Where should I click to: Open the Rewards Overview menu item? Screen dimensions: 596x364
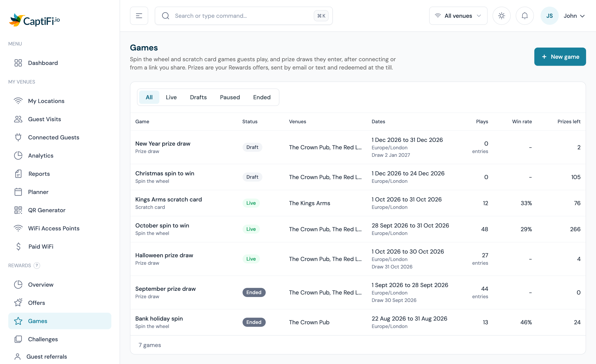[x=60, y=285]
